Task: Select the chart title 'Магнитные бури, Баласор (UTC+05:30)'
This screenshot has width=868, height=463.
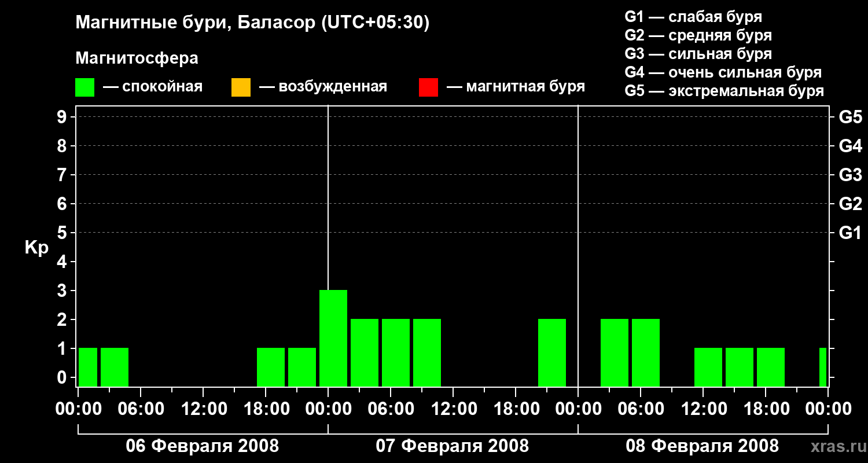Action: click(x=252, y=23)
